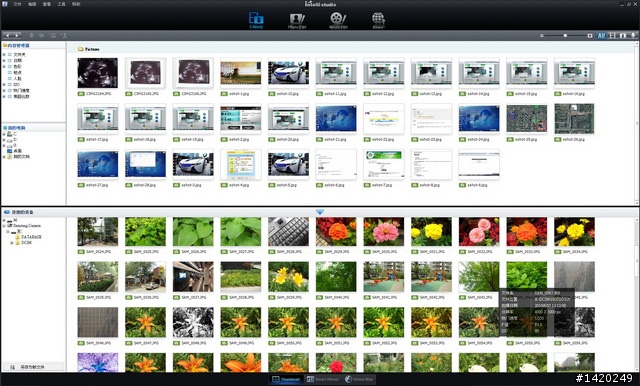Select the CIMG3164.JPG ultrasound thumbnail

pyautogui.click(x=98, y=73)
